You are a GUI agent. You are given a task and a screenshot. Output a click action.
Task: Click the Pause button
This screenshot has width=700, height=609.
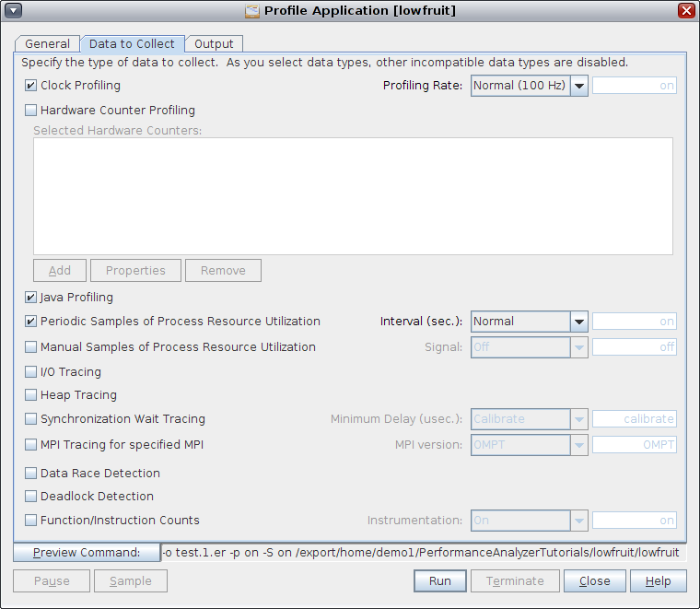pyautogui.click(x=52, y=580)
